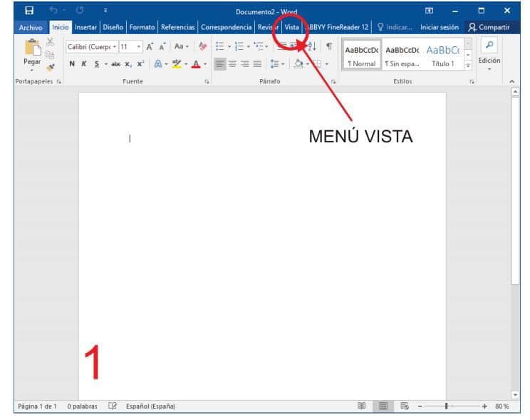The width and height of the screenshot is (530, 420).
Task: Switch to the Insertar tab
Action: (85, 27)
